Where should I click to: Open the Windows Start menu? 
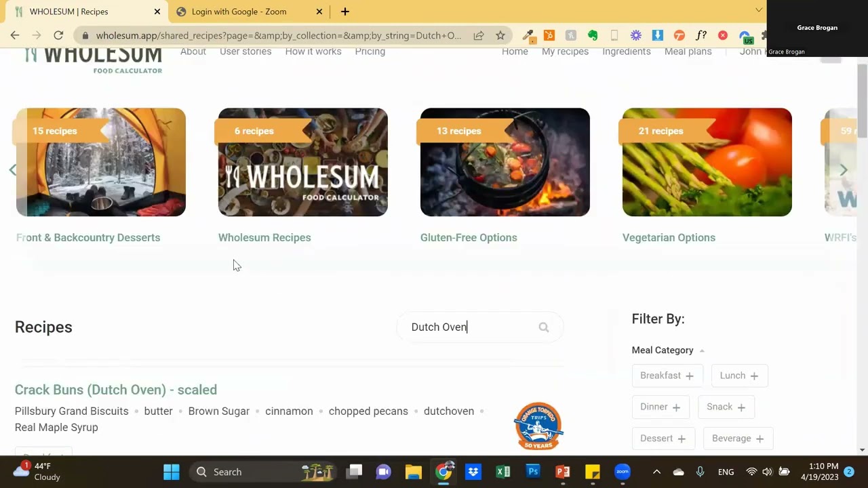(172, 472)
